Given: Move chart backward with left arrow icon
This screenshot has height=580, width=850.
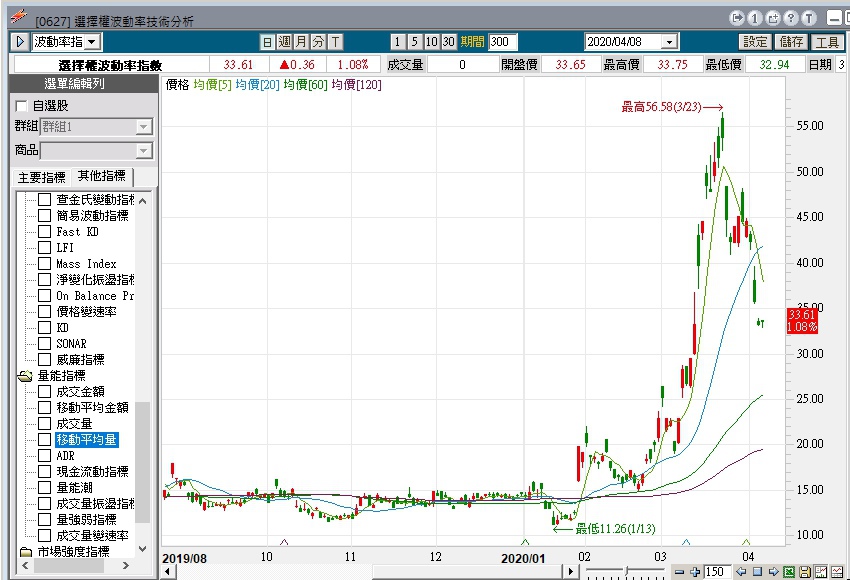Looking at the screenshot, I should 741,572.
